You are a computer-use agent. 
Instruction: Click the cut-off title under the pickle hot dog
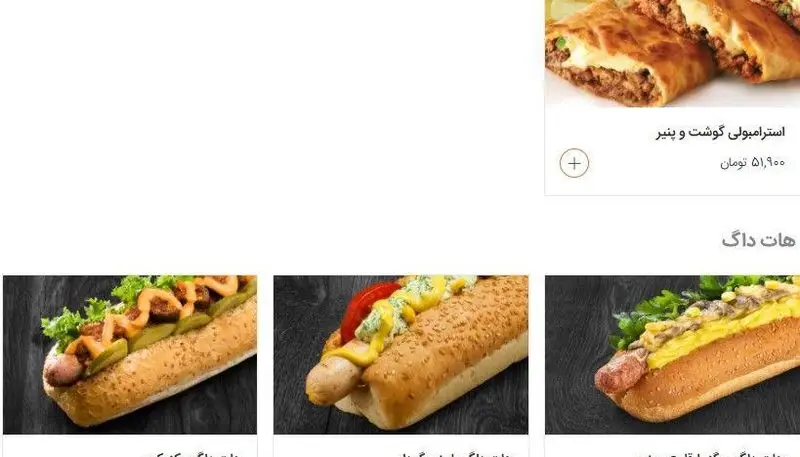pos(193,454)
